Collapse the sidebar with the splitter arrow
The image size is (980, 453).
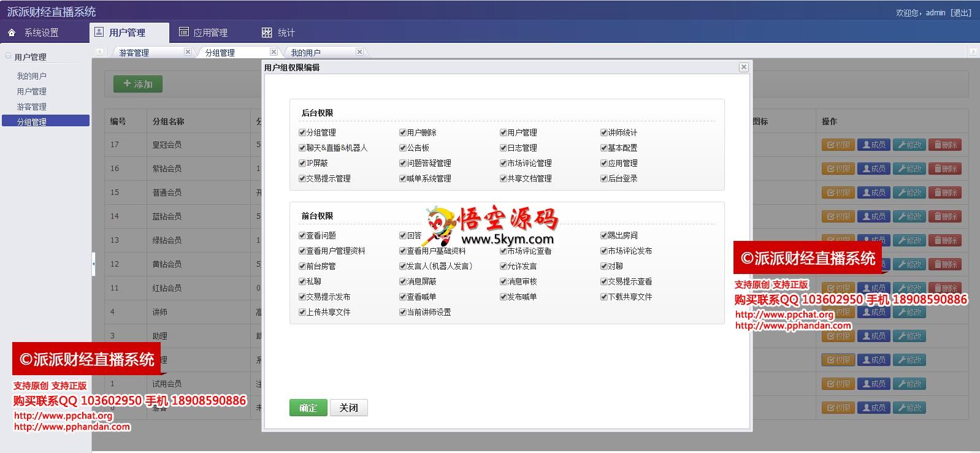click(93, 264)
